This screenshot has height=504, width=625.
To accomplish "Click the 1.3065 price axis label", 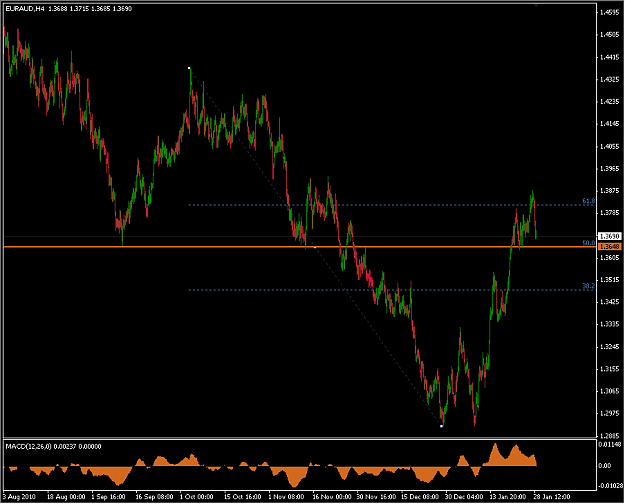I will point(610,391).
